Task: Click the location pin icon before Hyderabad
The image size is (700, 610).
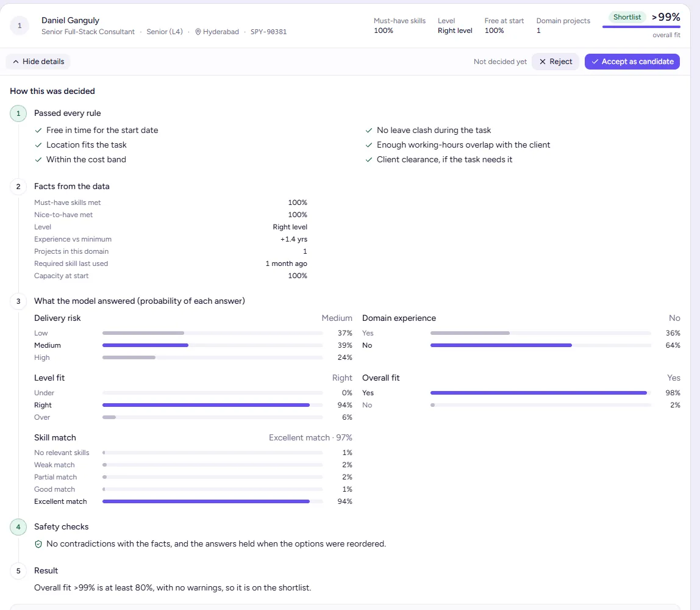Action: pos(198,32)
